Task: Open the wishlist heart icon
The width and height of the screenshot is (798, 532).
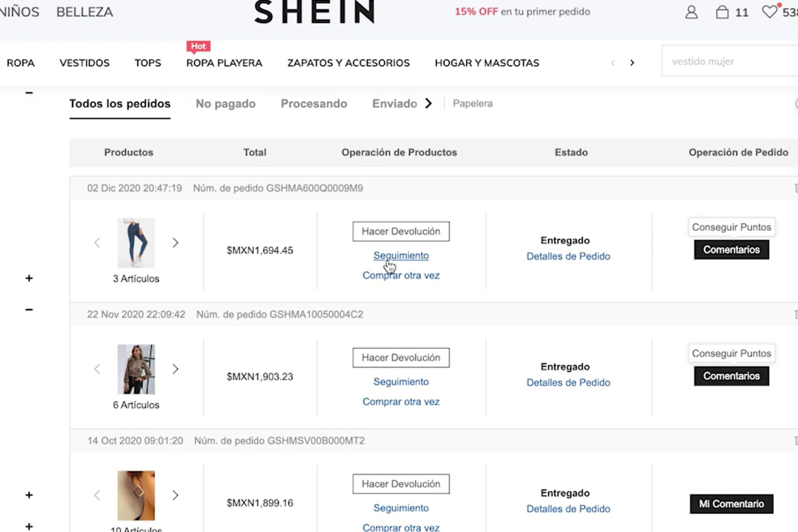Action: (769, 12)
